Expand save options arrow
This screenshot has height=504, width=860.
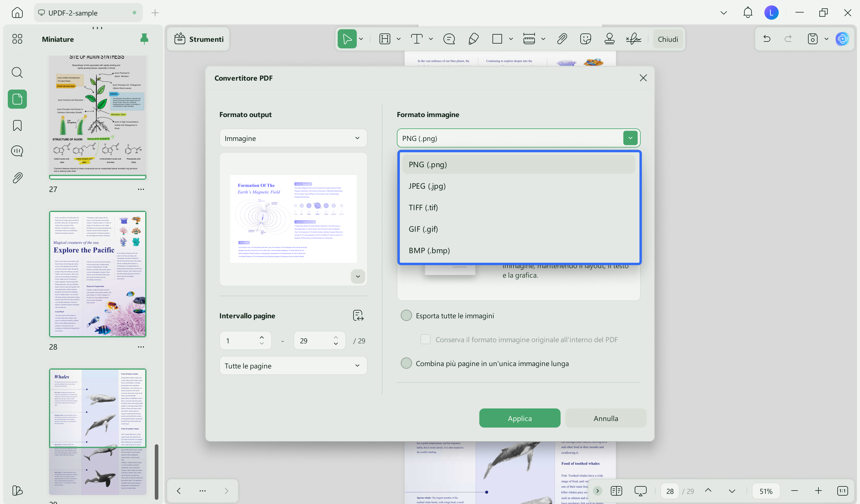tap(827, 39)
